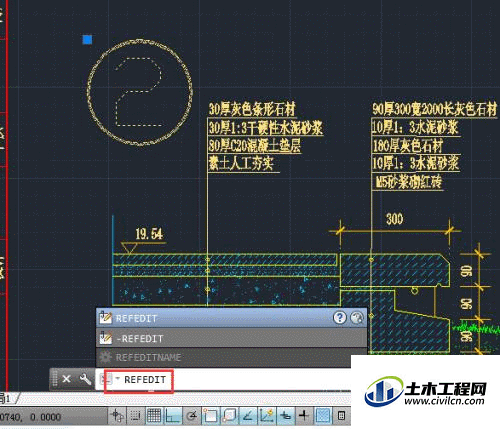The height and width of the screenshot is (429, 500).
Task: Toggle Dynamic UCS in status bar
Action: (267, 416)
